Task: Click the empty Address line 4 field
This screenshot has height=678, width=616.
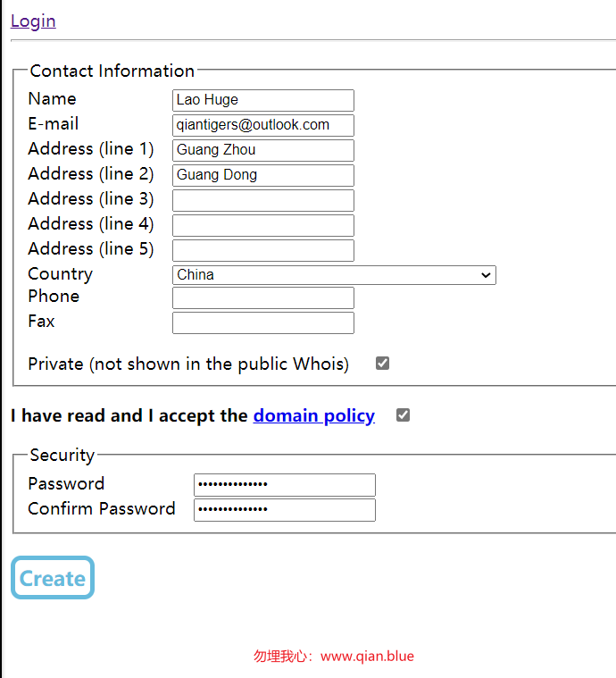Action: pyautogui.click(x=263, y=225)
